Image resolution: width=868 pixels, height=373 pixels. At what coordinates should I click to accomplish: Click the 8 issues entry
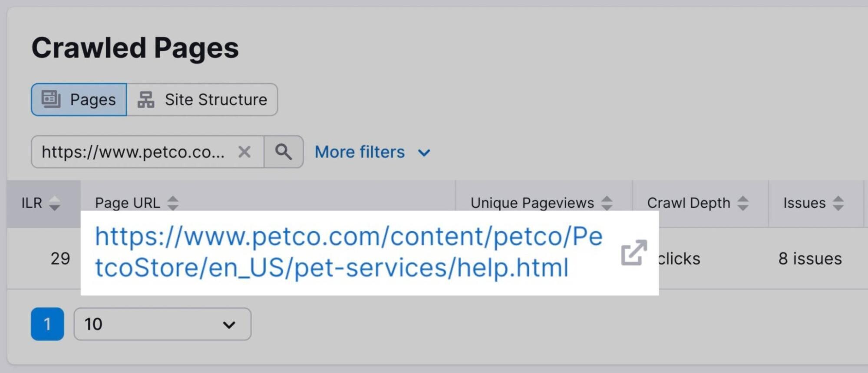coord(809,258)
